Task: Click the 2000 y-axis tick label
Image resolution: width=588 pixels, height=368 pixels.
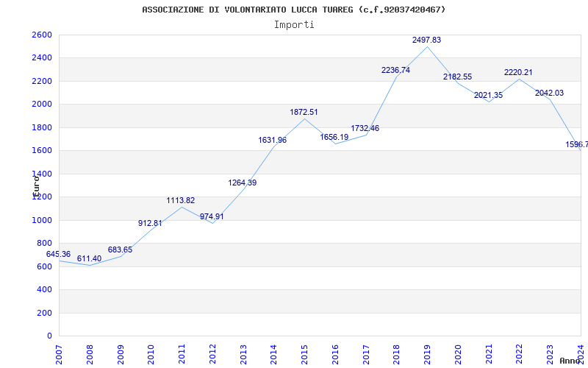Action: 42,104
